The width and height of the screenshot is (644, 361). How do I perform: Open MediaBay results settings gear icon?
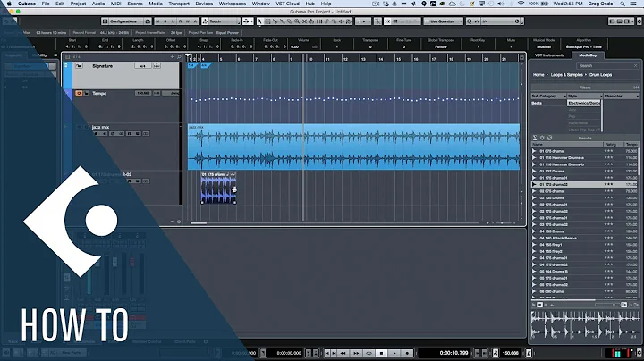click(x=542, y=138)
